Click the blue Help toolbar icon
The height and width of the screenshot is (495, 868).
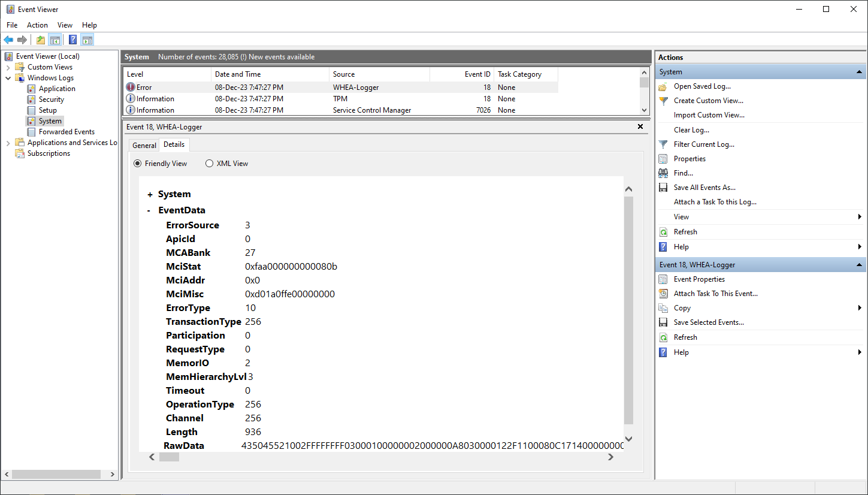(72, 40)
